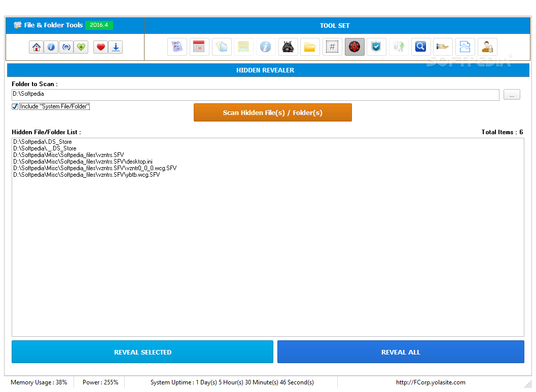Open the yellow folder tool icon

click(310, 47)
